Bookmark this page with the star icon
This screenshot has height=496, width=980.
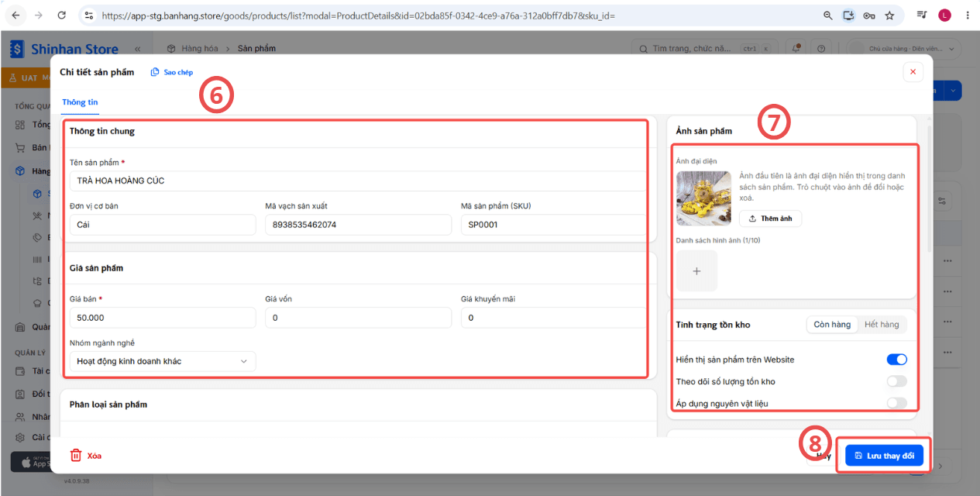coord(889,15)
